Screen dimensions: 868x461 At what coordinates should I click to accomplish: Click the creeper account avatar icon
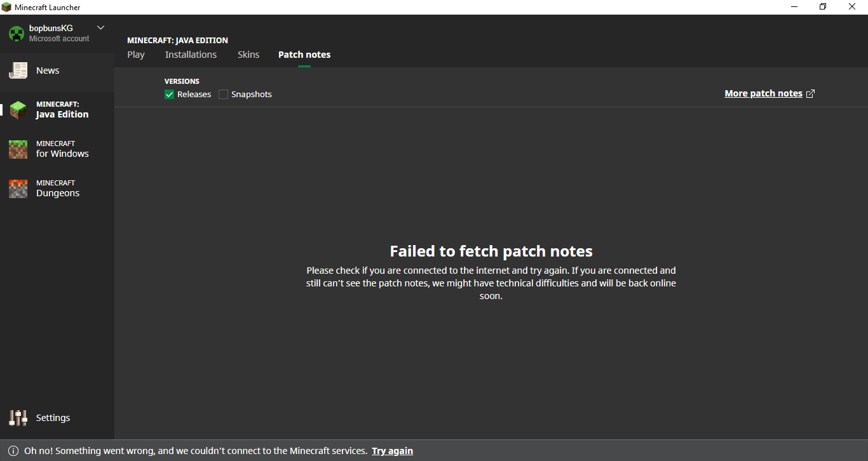pos(17,33)
